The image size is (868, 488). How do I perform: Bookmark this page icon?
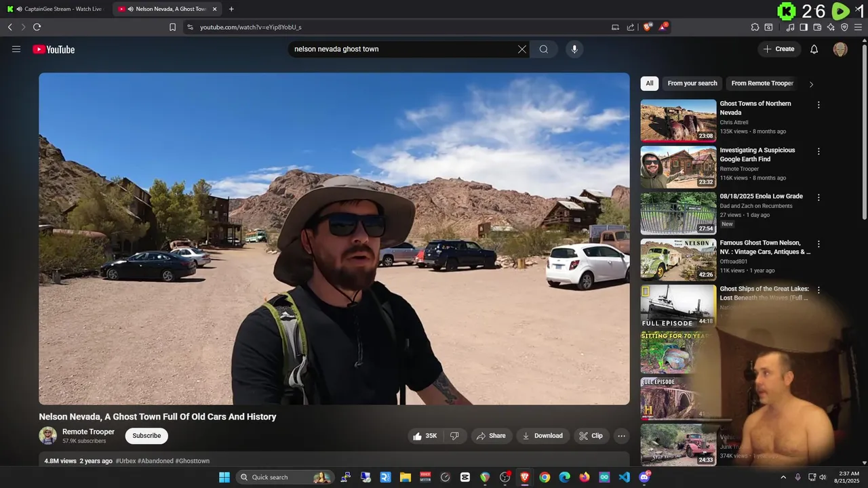point(172,27)
